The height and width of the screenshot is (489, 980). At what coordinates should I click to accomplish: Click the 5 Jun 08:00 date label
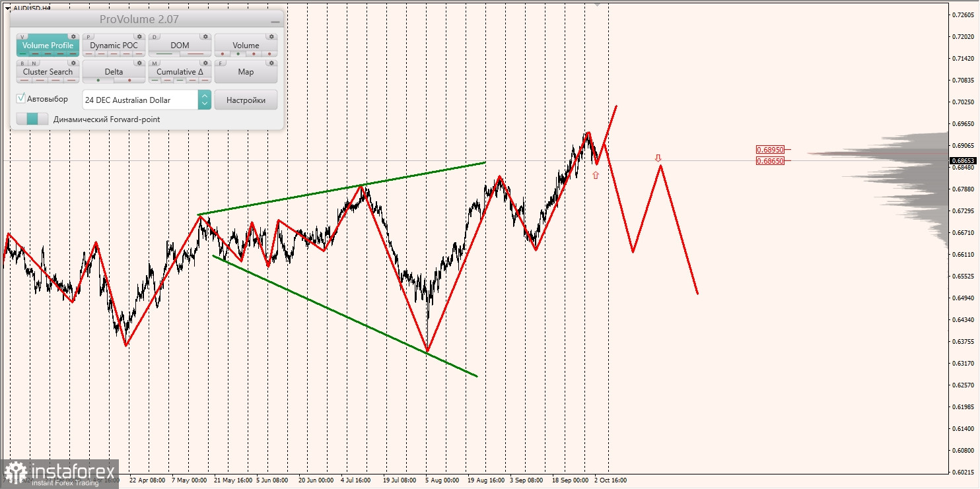[x=272, y=480]
